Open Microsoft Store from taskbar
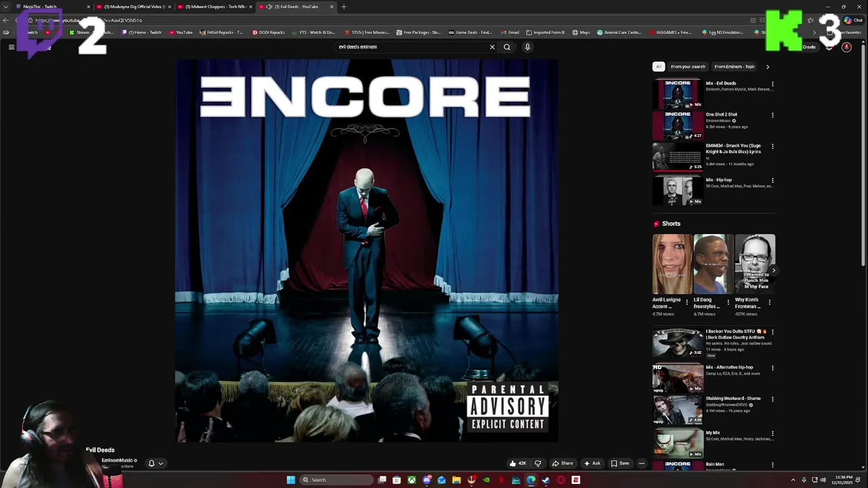868x488 pixels. [x=397, y=480]
